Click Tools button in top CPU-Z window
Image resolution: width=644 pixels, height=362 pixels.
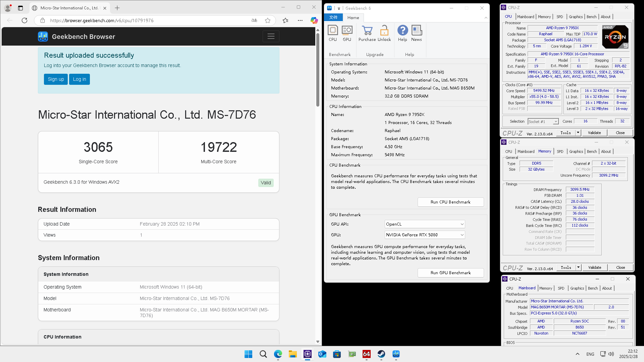pyautogui.click(x=566, y=133)
